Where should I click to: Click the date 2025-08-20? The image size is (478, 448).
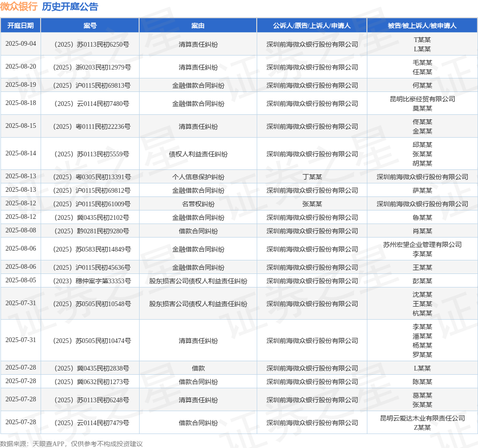point(21,67)
